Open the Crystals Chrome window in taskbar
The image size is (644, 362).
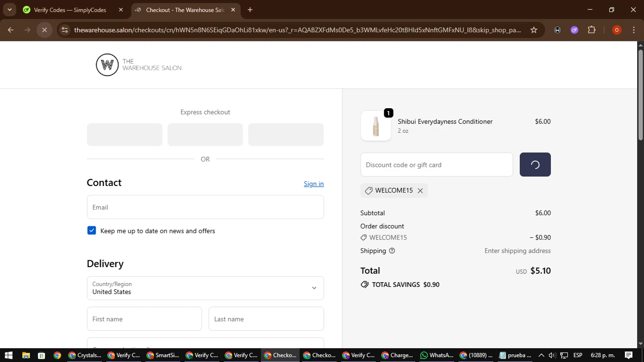click(85, 355)
